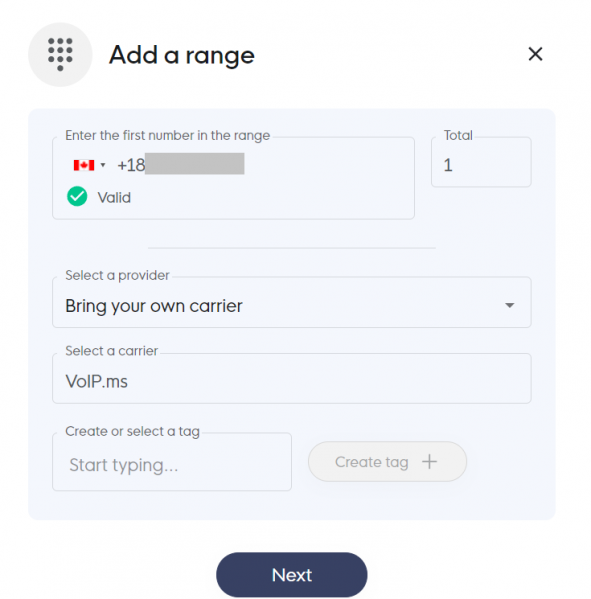Open the country code dropdown arrow
591x599 pixels.
point(103,165)
